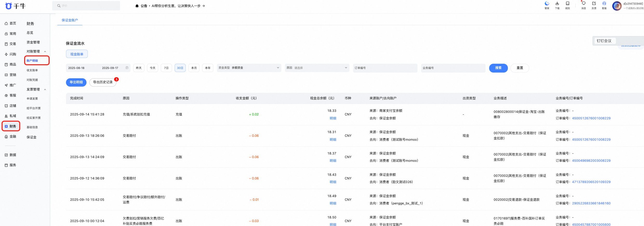
Task: Open 交易 in the sidebar
Action: 10,44
